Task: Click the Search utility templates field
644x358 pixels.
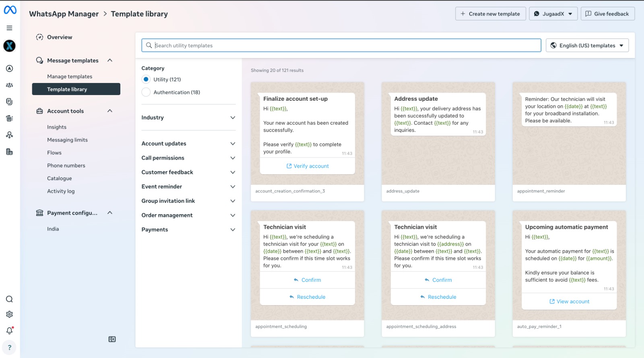Action: [342, 46]
